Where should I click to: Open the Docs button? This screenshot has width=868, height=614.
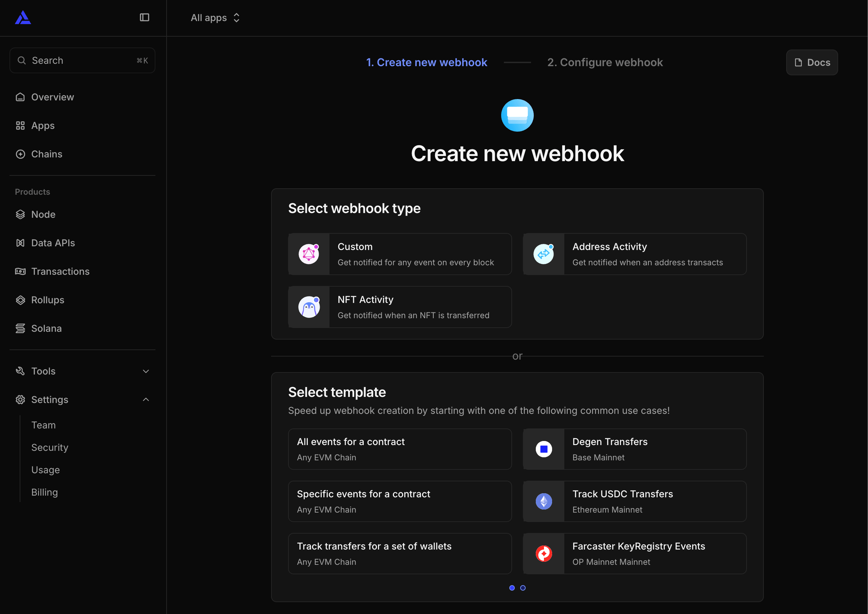pyautogui.click(x=812, y=62)
